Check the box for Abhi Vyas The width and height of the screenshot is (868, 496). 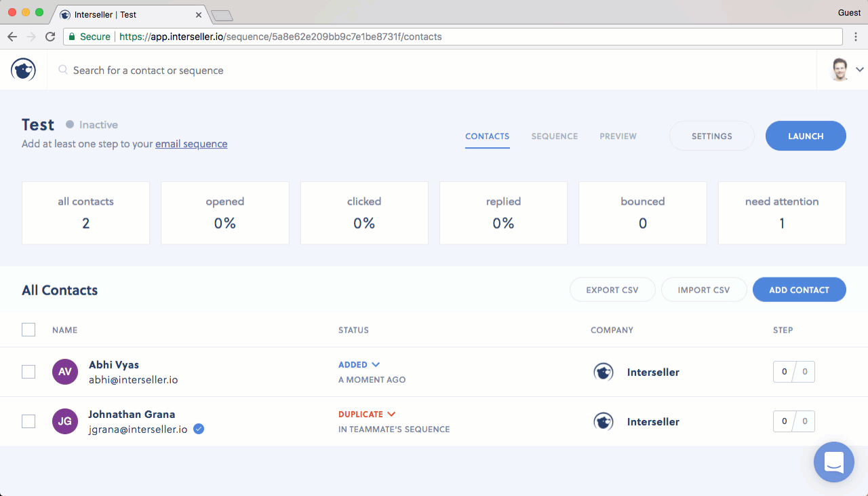28,372
